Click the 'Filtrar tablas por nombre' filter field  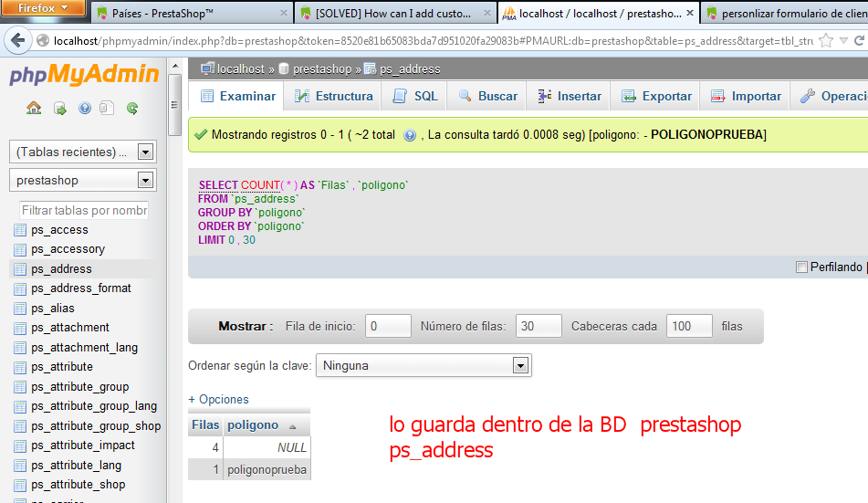(84, 211)
